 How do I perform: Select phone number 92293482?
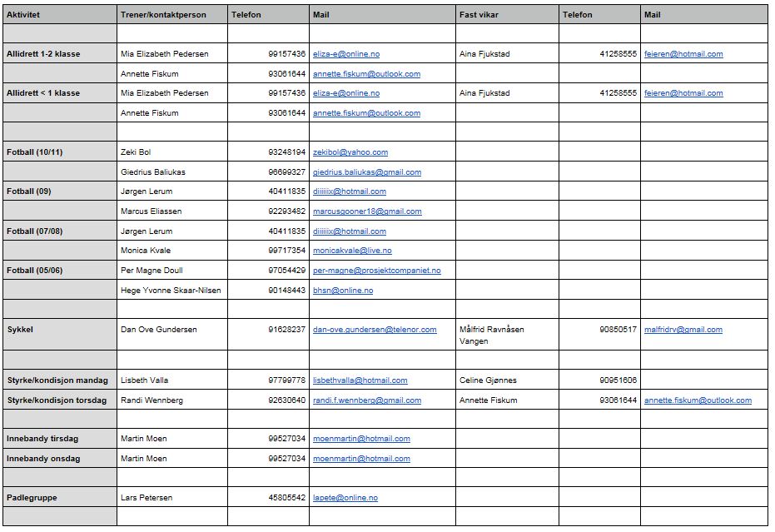pyautogui.click(x=286, y=211)
